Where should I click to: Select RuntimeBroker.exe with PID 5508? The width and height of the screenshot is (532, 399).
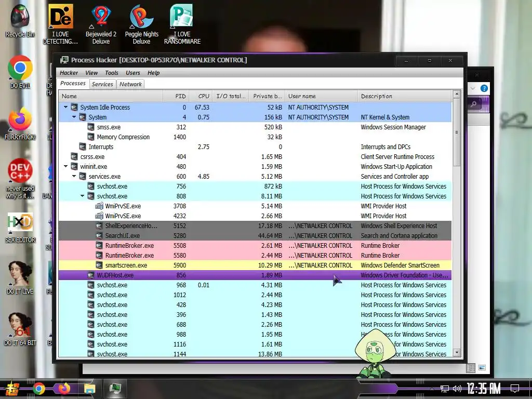pyautogui.click(x=255, y=245)
